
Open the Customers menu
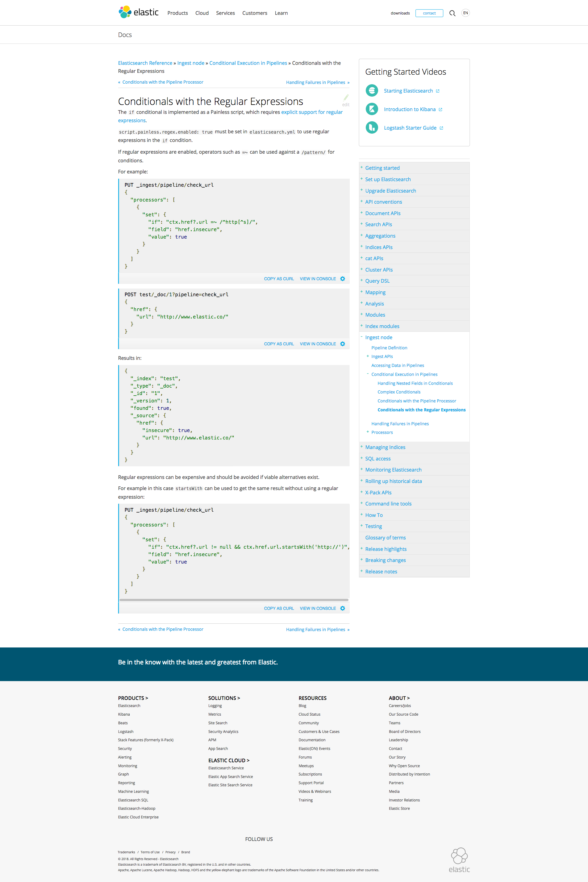[255, 13]
